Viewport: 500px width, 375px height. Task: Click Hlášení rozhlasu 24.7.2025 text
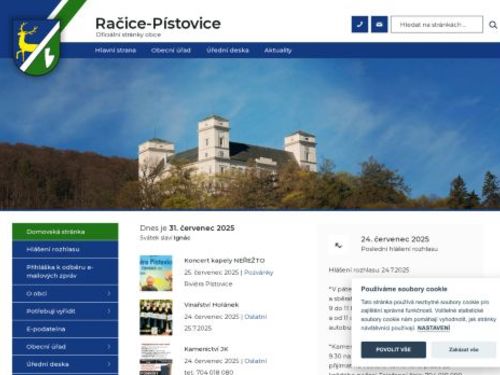pyautogui.click(x=369, y=270)
